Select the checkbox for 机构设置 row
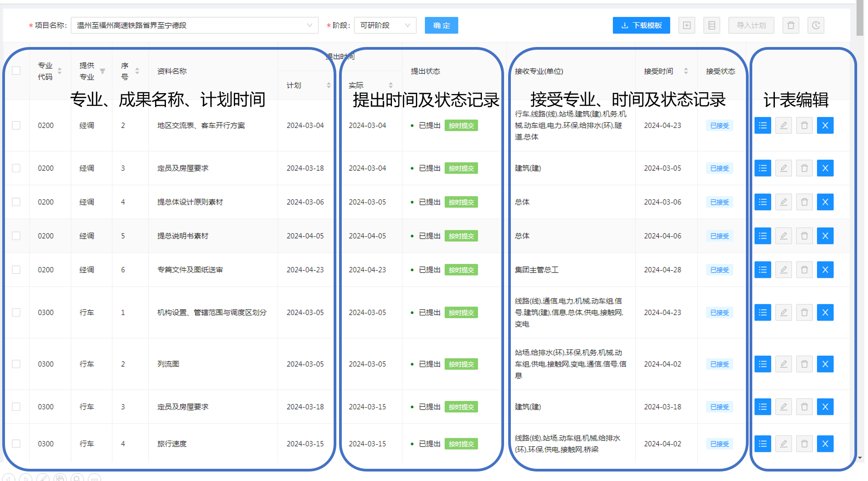Screen dimensions: 868x481 (16, 312)
